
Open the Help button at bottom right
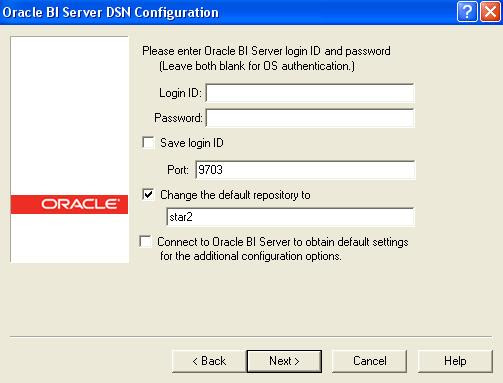coord(455,361)
